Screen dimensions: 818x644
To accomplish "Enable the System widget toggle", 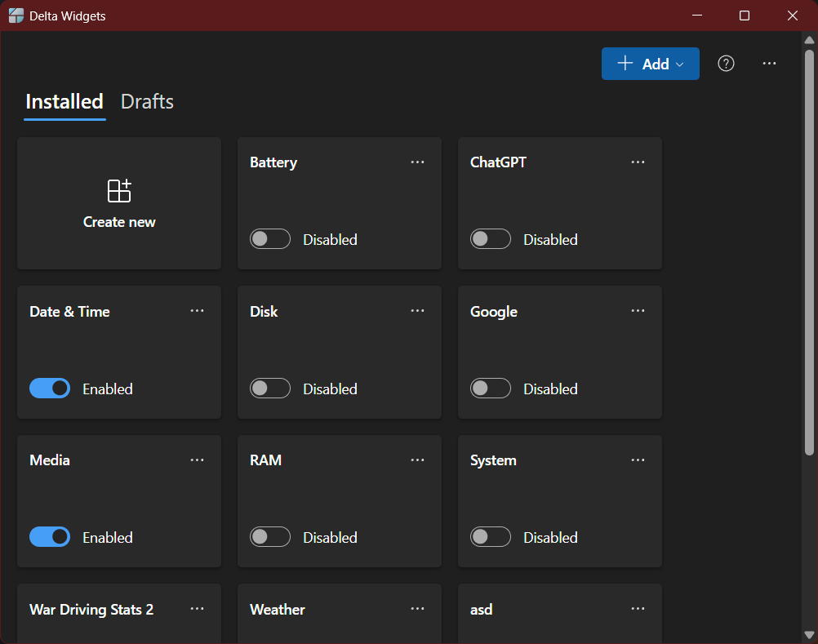I will click(491, 536).
